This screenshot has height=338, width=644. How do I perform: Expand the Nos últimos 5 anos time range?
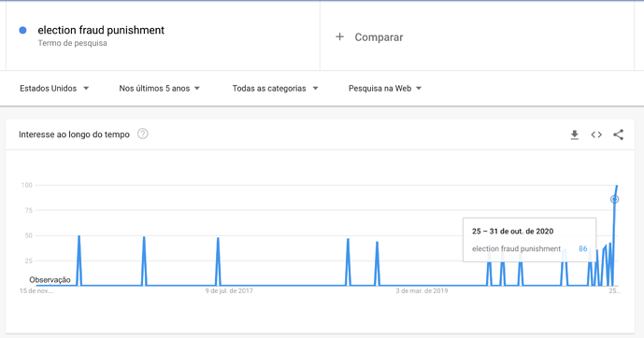click(x=159, y=88)
